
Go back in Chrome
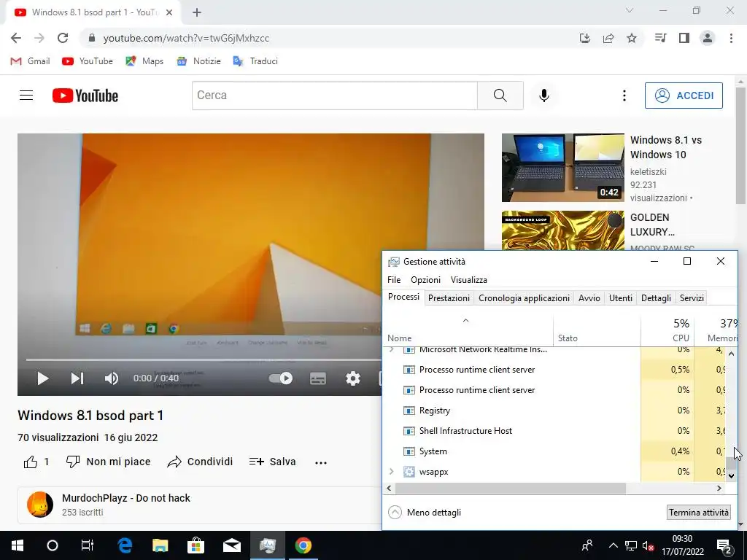[x=16, y=38]
